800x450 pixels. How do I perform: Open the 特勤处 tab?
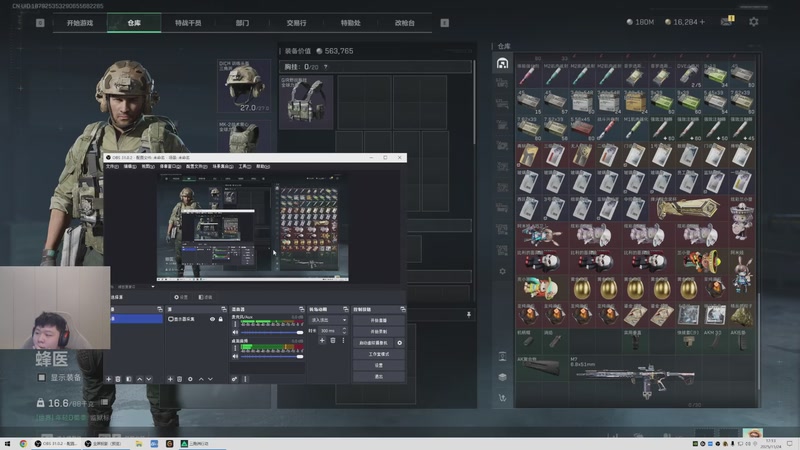(x=351, y=23)
